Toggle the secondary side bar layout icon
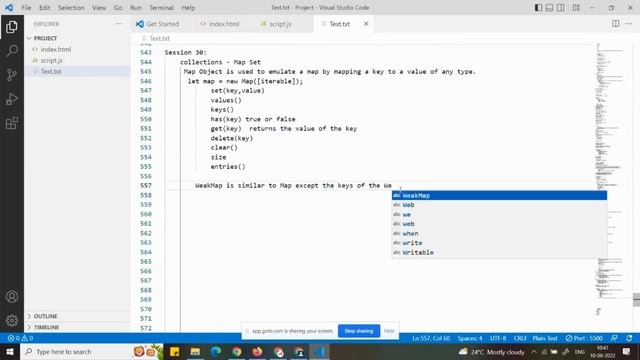This screenshot has width=640, height=360. 561,7
